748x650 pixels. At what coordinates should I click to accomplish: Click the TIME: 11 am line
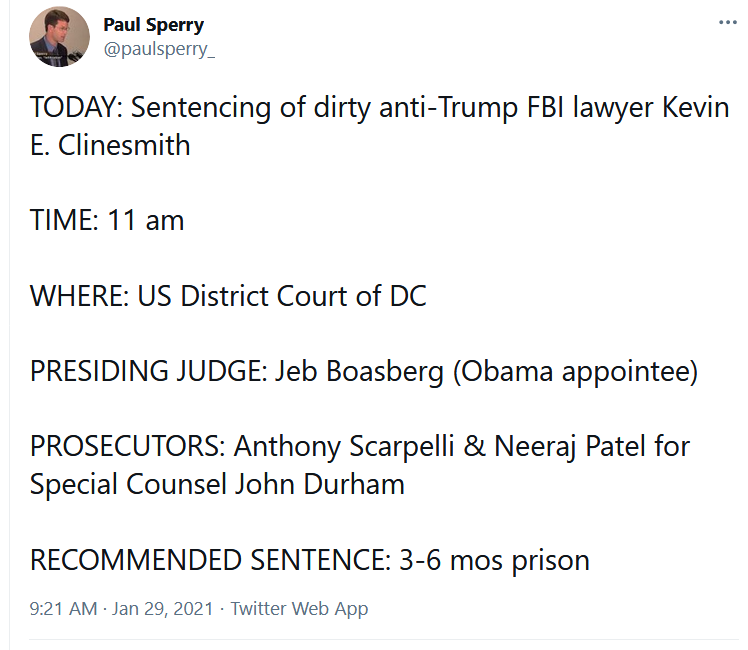pyautogui.click(x=107, y=220)
